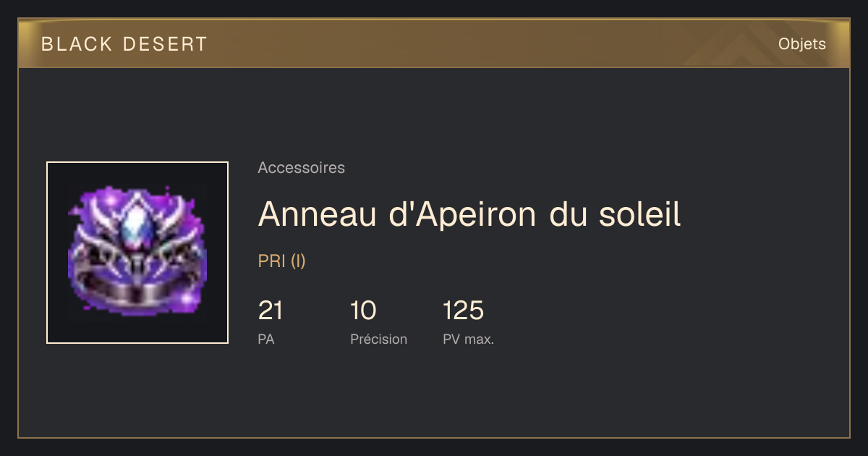868x456 pixels.
Task: Click the BLACK DESERT title text
Action: coord(124,44)
